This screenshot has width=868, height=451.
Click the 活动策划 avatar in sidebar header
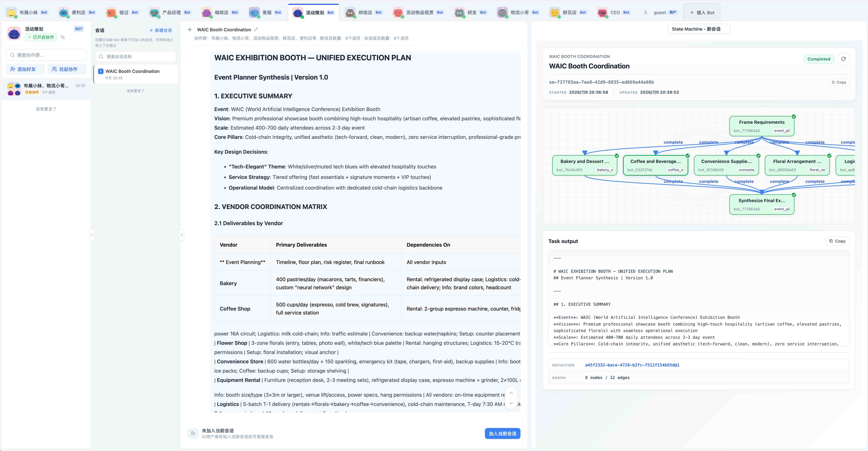14,33
